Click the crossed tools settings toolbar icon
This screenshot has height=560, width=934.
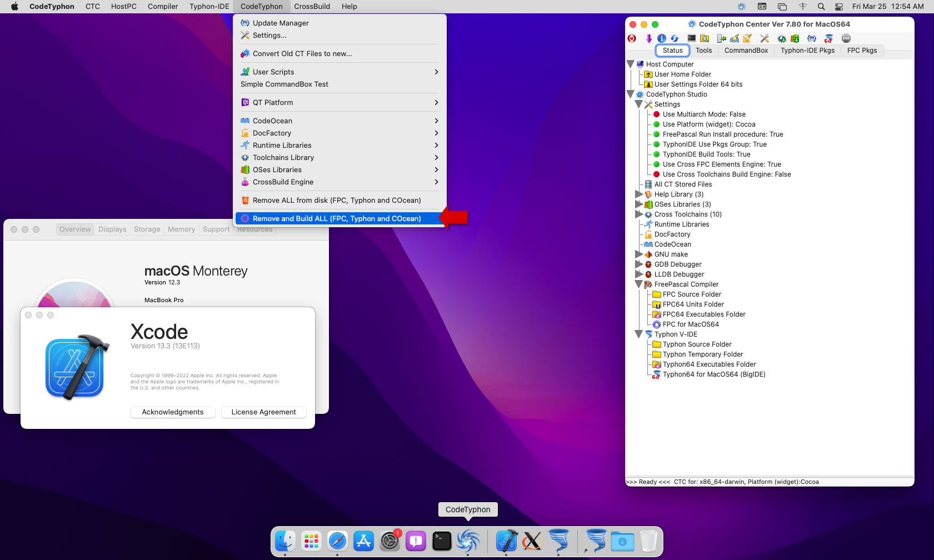point(765,38)
